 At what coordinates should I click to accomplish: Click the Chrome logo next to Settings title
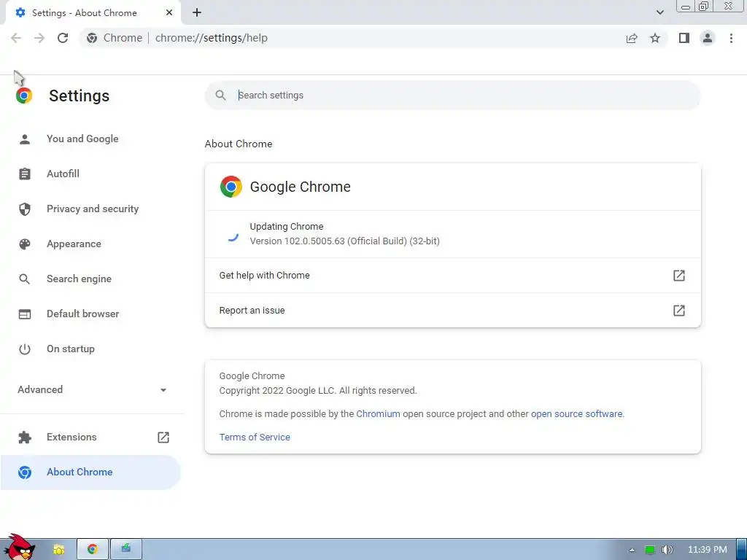24,96
